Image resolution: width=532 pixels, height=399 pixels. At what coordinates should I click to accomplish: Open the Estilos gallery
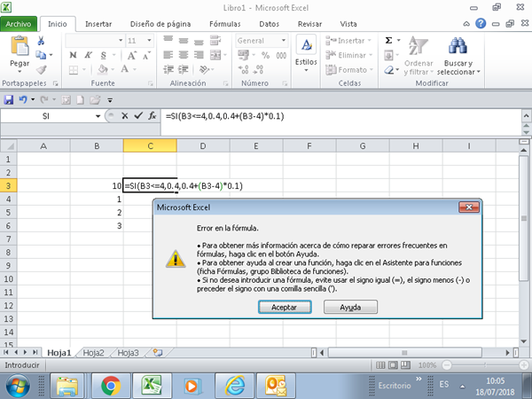coord(306,53)
